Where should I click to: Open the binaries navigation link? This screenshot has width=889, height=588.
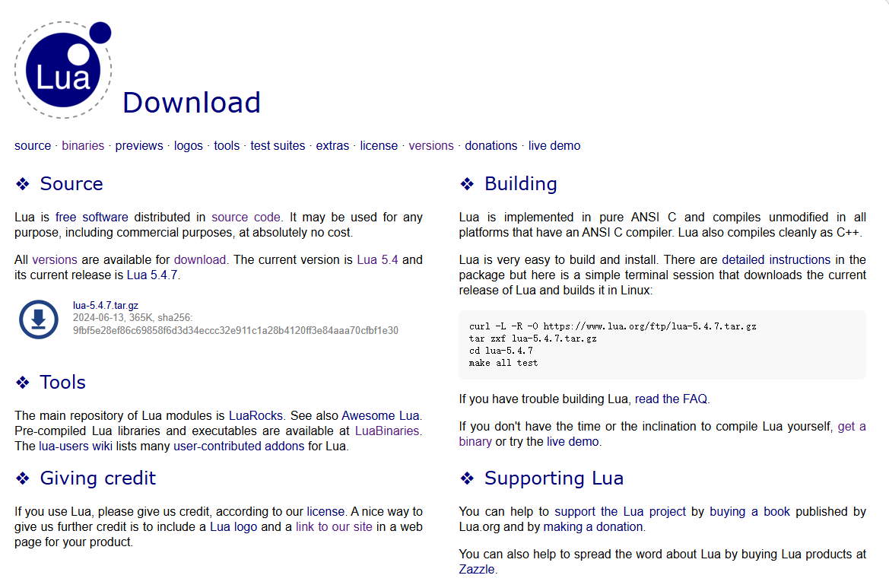83,146
